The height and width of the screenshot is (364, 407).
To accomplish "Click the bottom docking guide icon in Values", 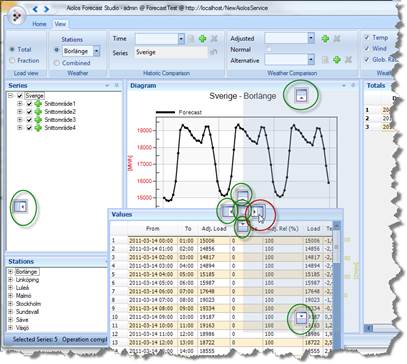I will [243, 226].
